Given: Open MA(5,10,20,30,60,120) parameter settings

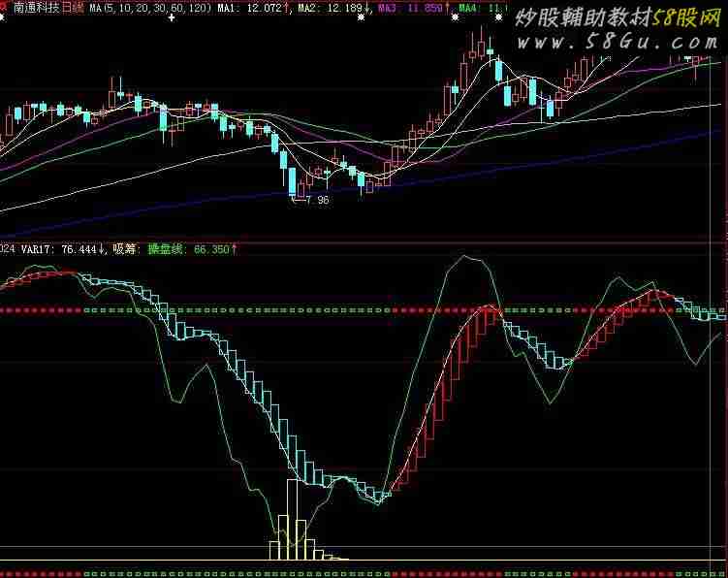Looking at the screenshot, I should click(x=150, y=8).
